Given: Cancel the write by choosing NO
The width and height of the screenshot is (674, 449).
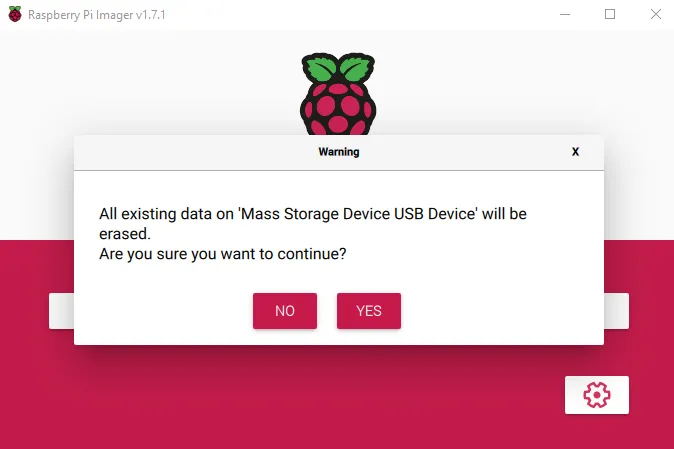Looking at the screenshot, I should [285, 311].
